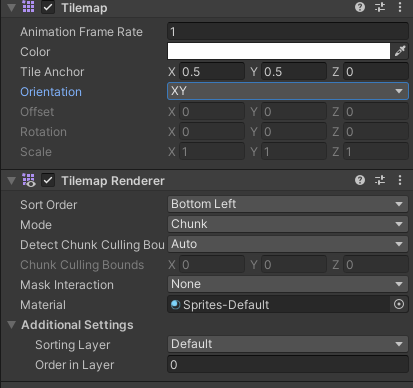Pick color with the eyedropper icon
The height and width of the screenshot is (388, 413).
point(400,51)
